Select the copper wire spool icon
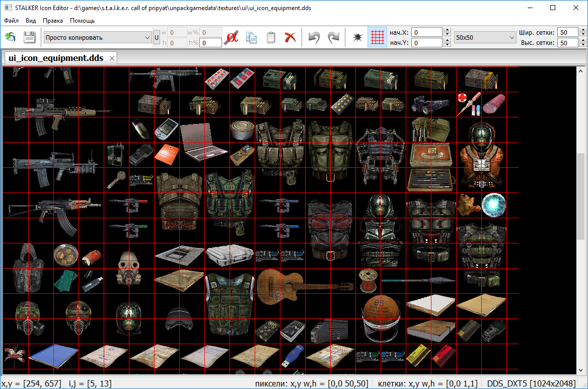The image size is (588, 389). [367, 281]
